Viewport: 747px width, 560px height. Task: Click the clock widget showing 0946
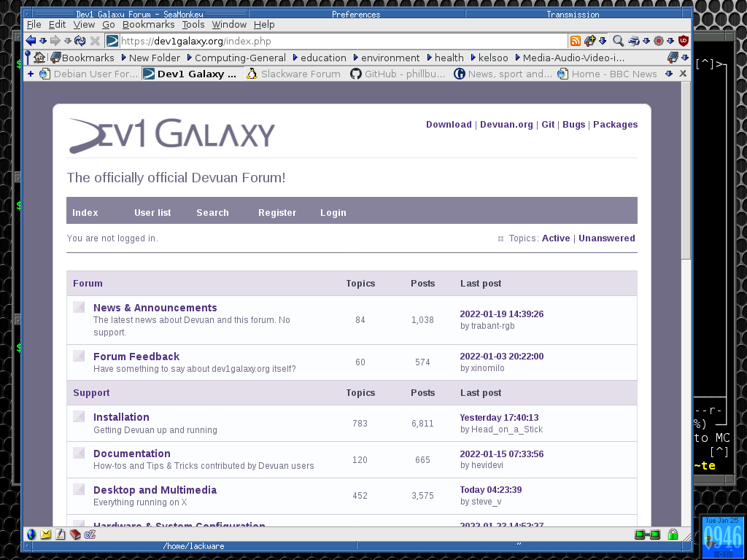pyautogui.click(x=723, y=537)
